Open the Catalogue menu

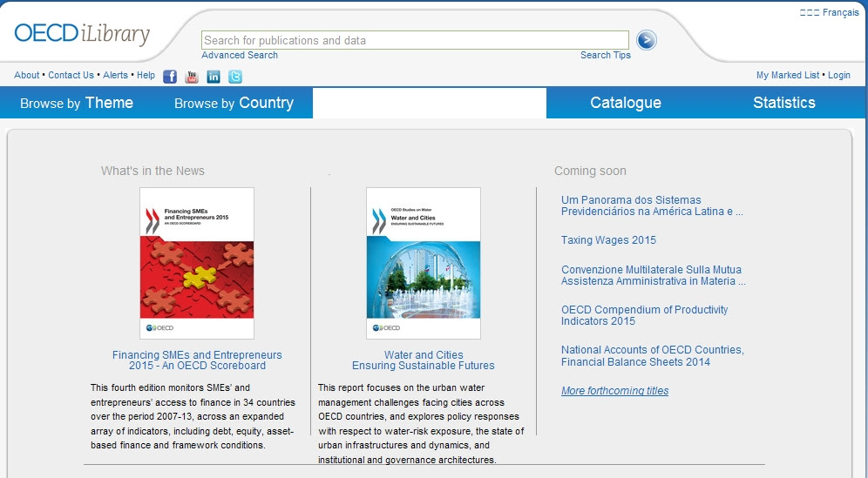pyautogui.click(x=626, y=103)
